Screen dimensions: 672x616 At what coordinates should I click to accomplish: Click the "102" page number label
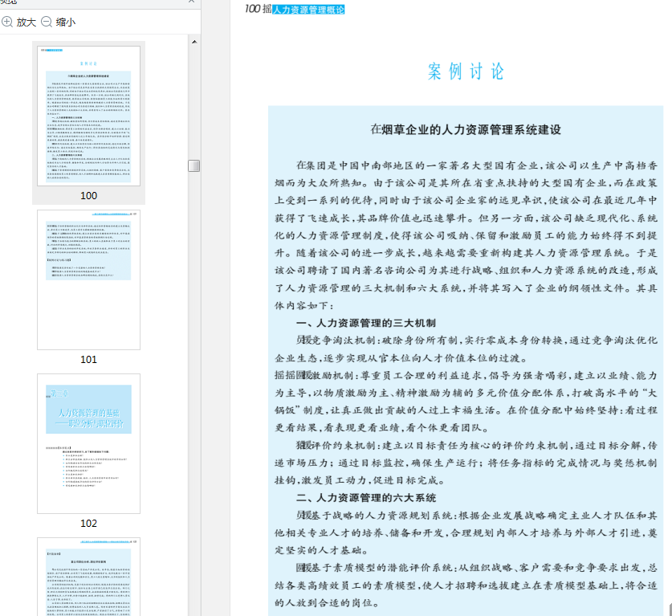tap(88, 523)
